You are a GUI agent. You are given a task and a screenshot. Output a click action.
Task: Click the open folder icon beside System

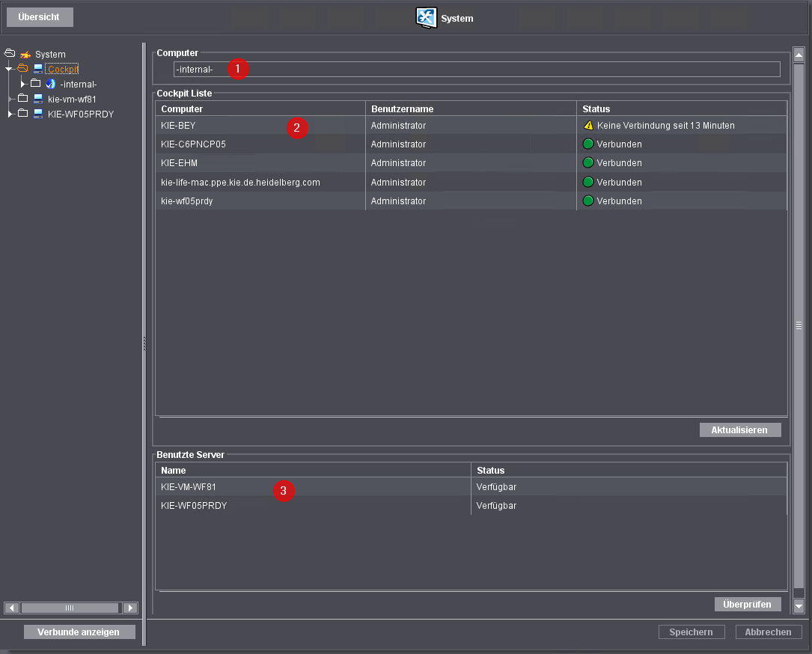coord(10,53)
